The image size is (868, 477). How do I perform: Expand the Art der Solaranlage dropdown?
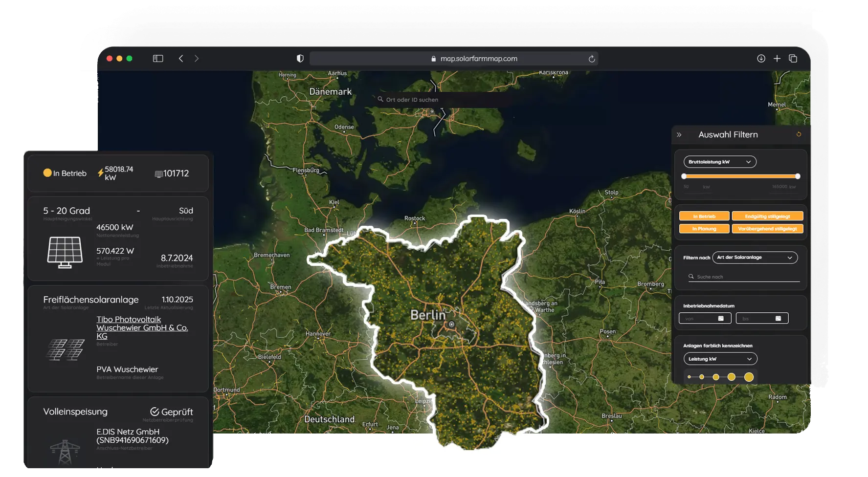755,258
